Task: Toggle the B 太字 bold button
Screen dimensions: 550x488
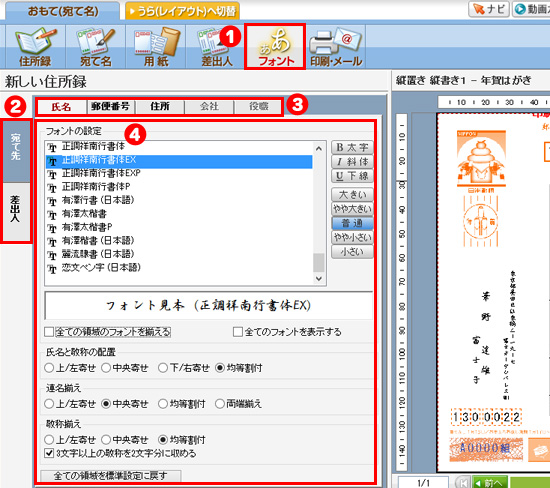Action: tap(352, 147)
